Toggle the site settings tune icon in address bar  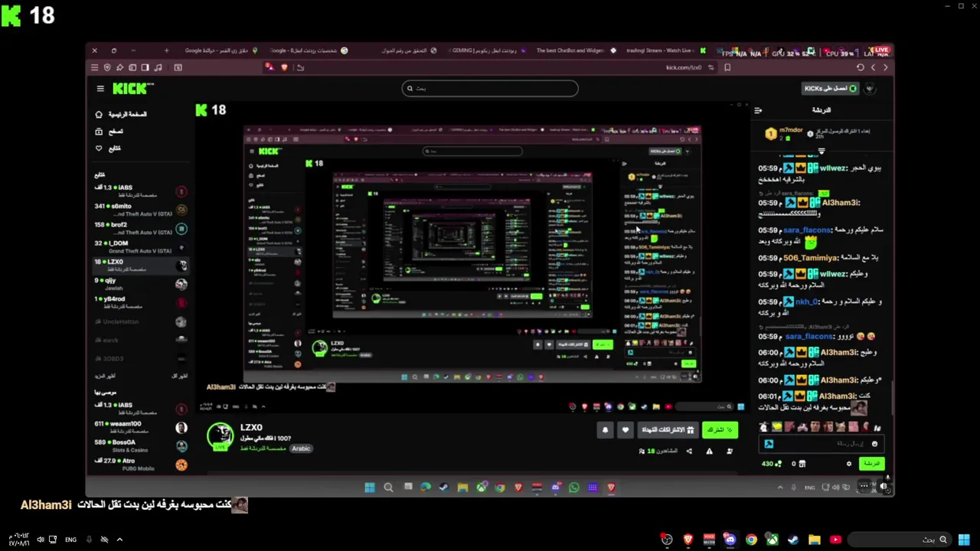(710, 67)
